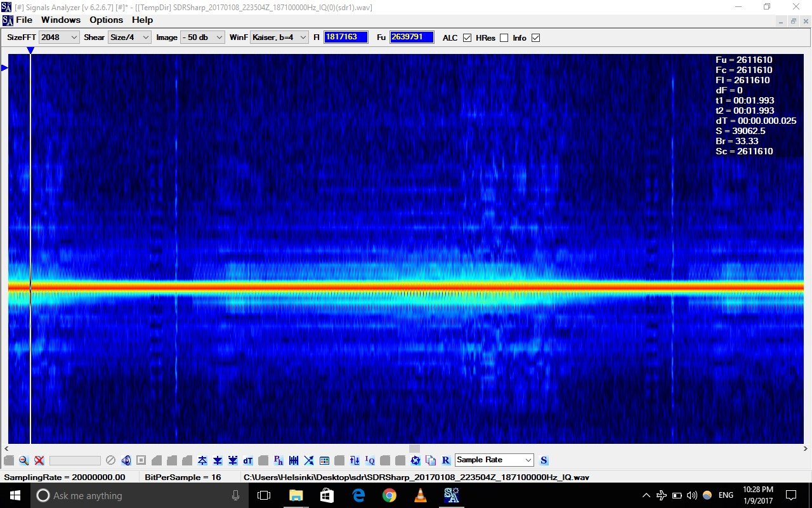The height and width of the screenshot is (508, 812).
Task: Open the Windows menu
Action: pos(61,20)
